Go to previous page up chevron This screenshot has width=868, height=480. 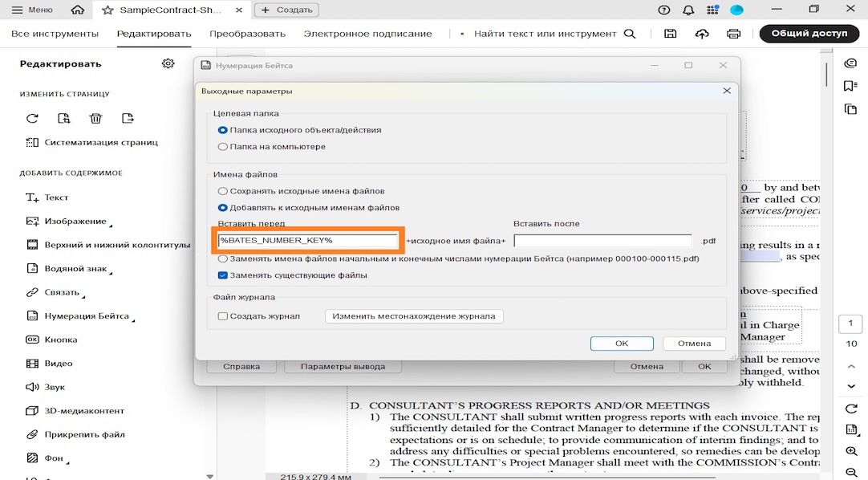pos(851,366)
